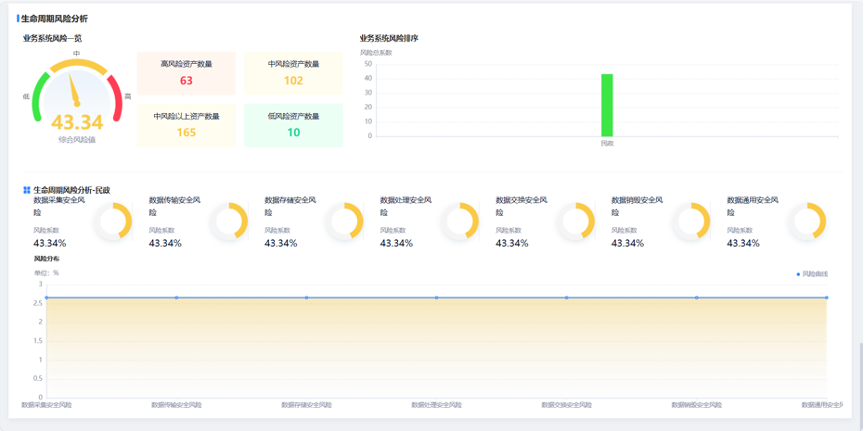
Task: Click the 数据采集安全风险 donut chart
Action: (x=113, y=222)
